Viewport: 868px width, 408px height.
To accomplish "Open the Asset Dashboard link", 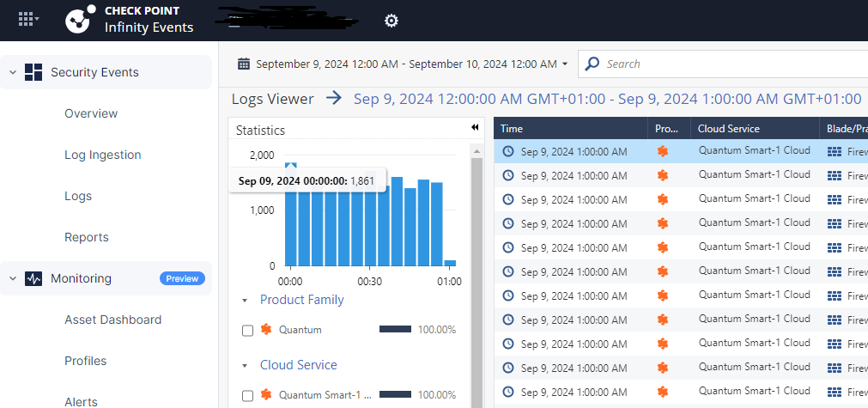I will pos(112,320).
